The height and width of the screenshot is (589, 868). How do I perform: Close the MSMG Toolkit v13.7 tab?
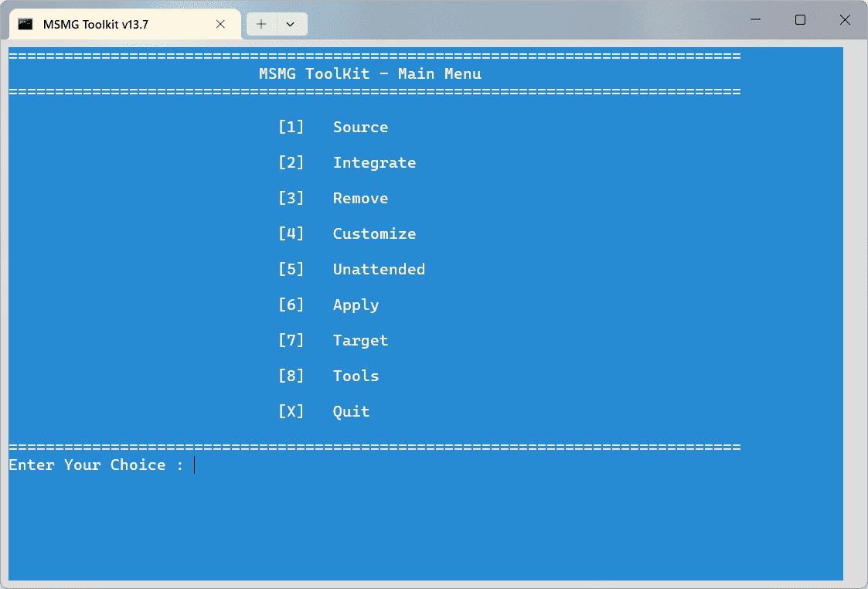220,25
